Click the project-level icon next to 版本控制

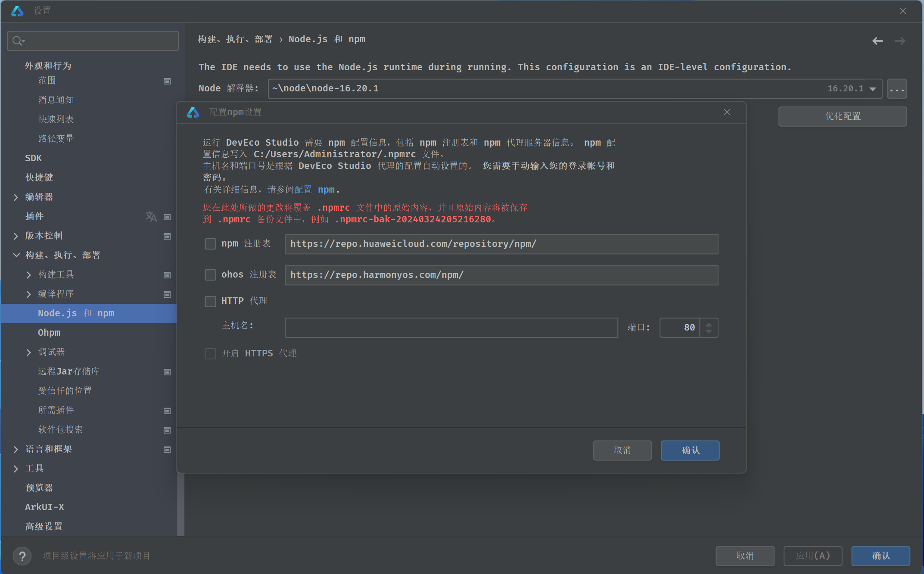pos(167,236)
